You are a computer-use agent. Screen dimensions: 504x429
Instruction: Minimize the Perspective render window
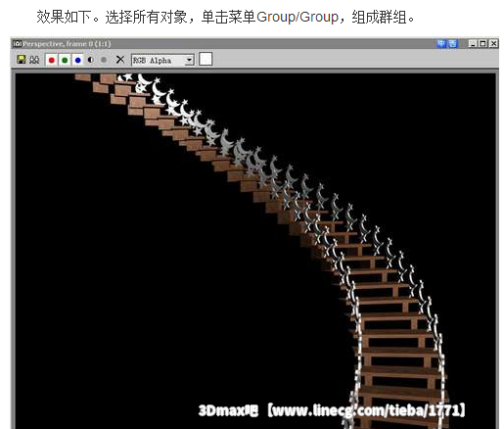[x=473, y=43]
